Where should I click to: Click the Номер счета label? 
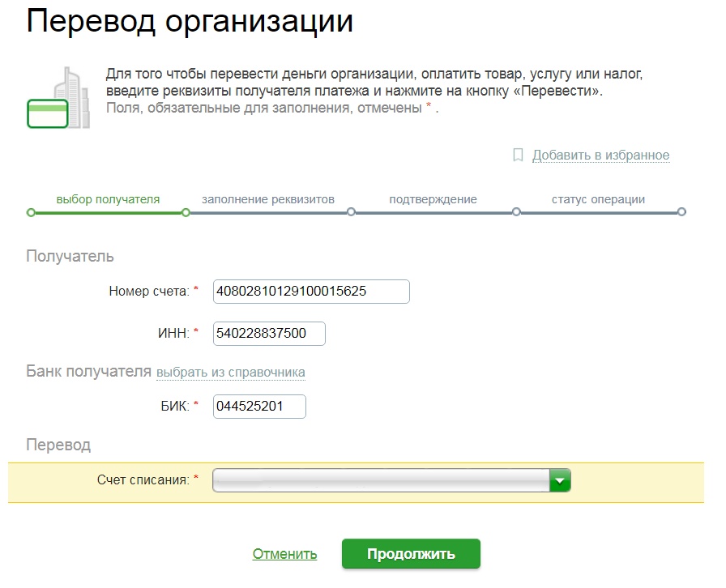tap(149, 292)
